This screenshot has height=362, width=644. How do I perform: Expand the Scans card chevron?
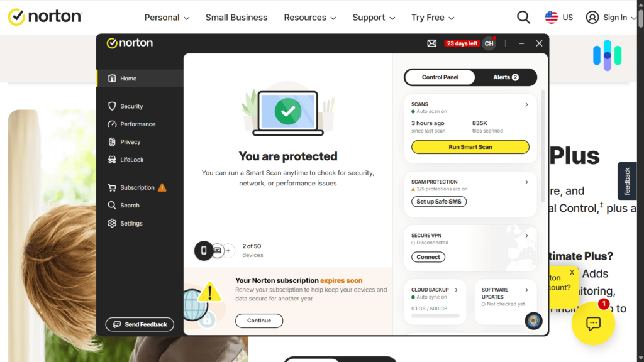pyautogui.click(x=526, y=105)
